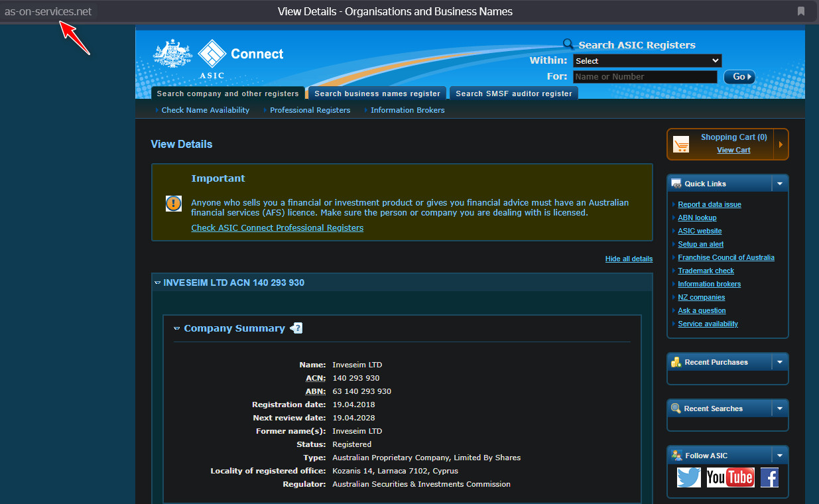This screenshot has width=819, height=504.
Task: Click the bookmark icon in the title bar
Action: coord(801,11)
